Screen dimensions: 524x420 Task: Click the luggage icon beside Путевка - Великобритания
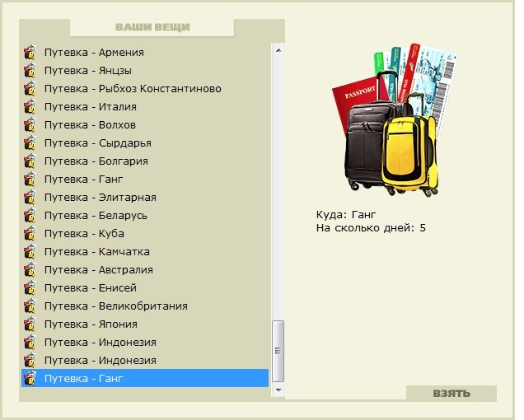coord(30,306)
